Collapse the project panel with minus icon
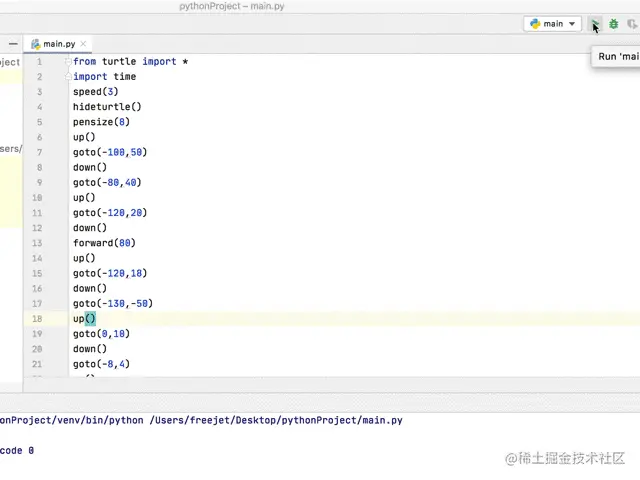This screenshot has width=640, height=480. [x=13, y=44]
